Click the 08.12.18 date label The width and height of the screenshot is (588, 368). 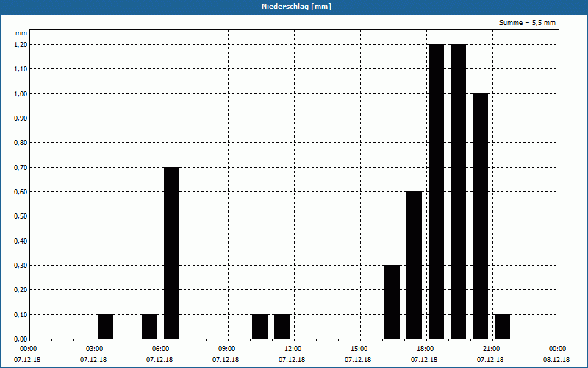[x=557, y=360]
